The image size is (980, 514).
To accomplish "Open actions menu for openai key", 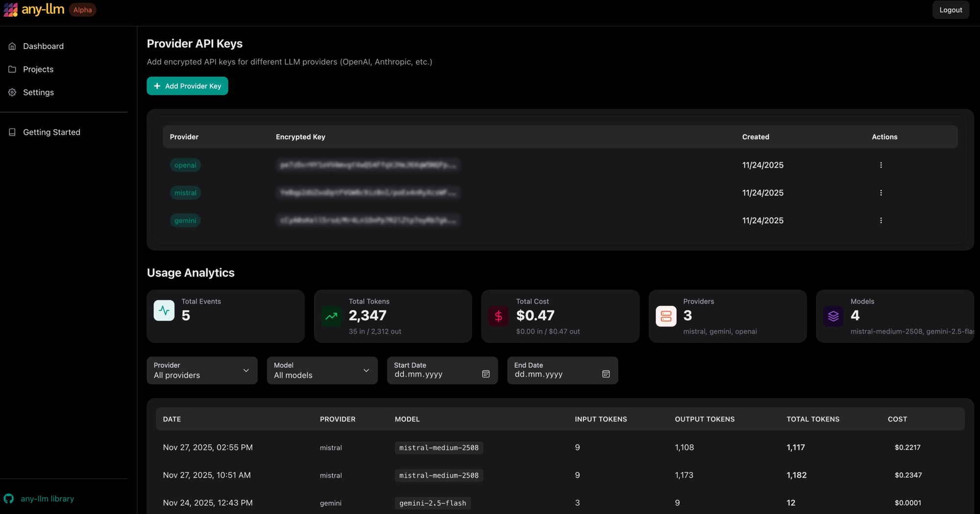I will [881, 165].
